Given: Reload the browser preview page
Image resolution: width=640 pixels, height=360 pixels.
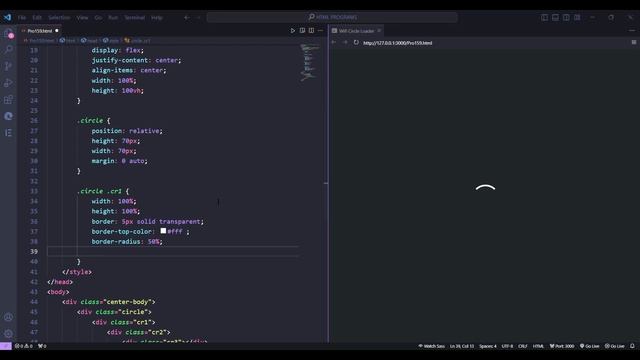Looking at the screenshot, I should tap(356, 42).
